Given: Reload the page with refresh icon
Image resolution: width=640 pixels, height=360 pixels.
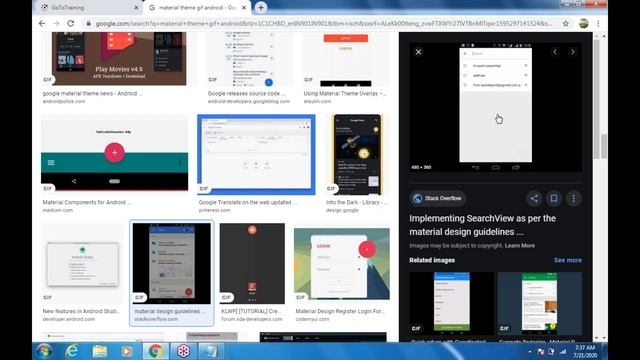Looking at the screenshot, I should tap(71, 24).
